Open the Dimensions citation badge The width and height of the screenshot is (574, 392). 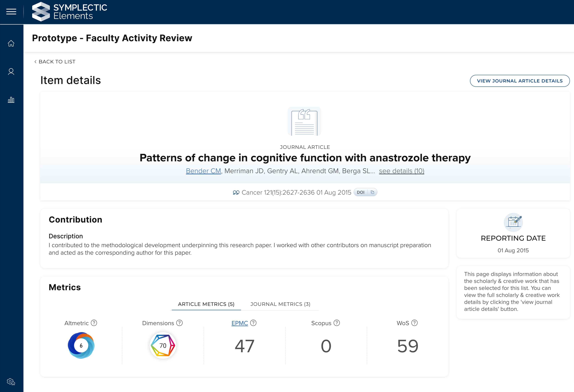click(163, 345)
